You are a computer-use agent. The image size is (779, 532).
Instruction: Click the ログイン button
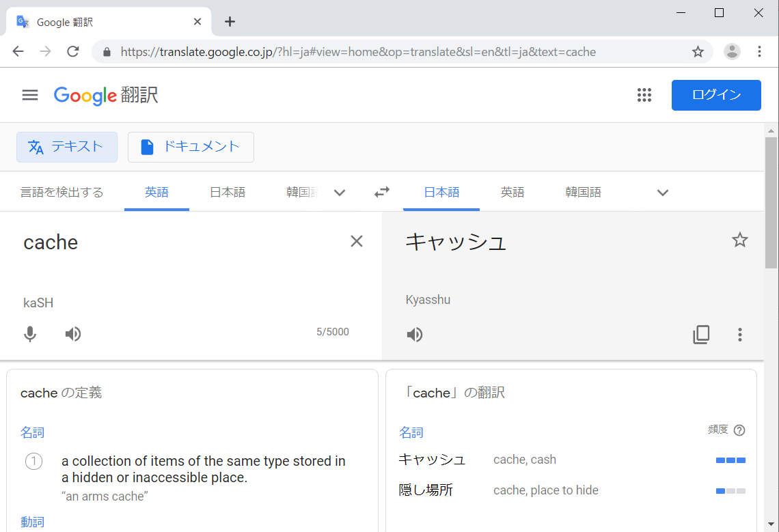click(716, 95)
